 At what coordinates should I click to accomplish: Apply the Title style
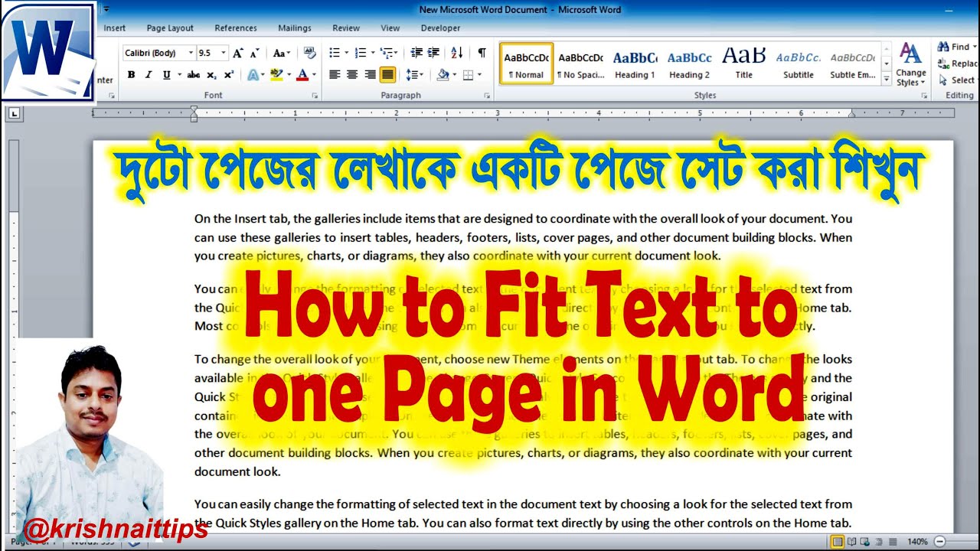click(x=743, y=64)
